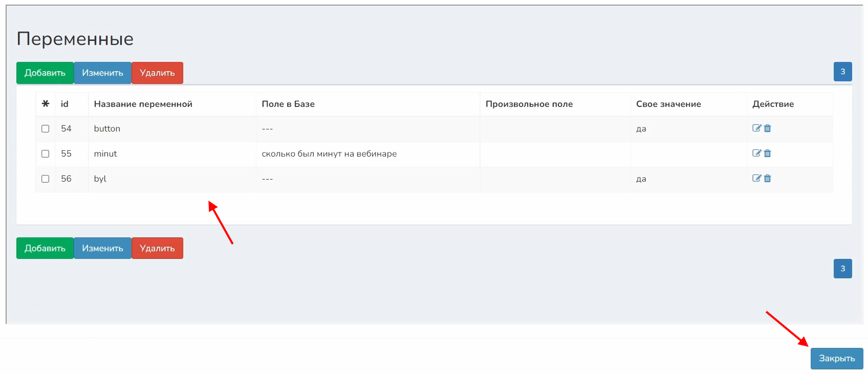The image size is (868, 374).
Task: Remove byl variable using trash icon
Action: click(x=767, y=178)
